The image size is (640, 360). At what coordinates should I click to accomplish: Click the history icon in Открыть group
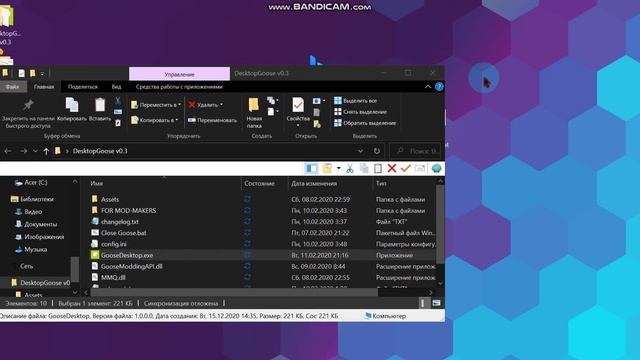tap(317, 123)
